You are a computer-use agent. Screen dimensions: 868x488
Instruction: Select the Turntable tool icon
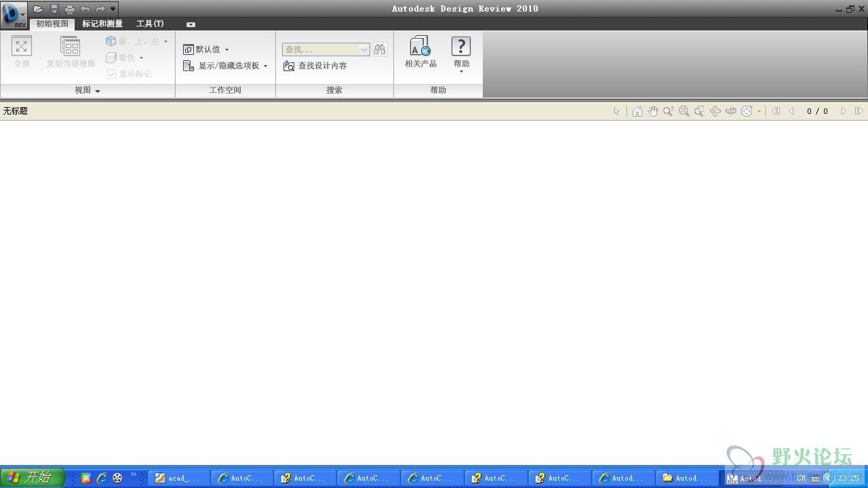[x=730, y=111]
